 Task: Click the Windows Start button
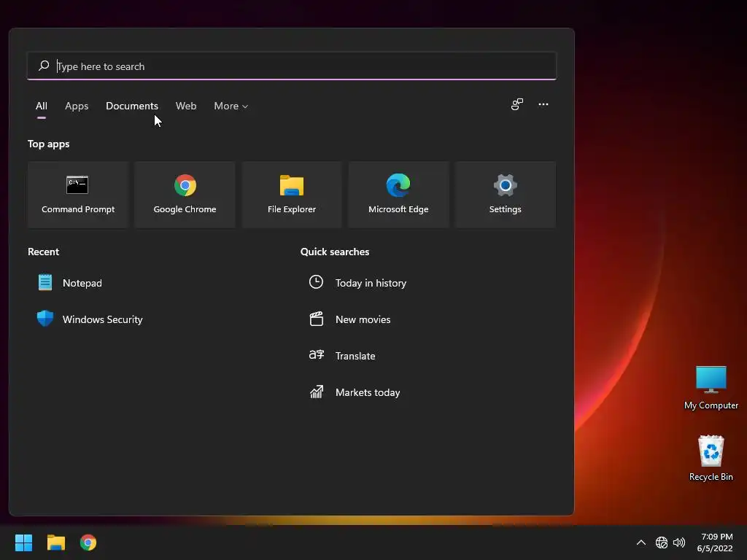(23, 542)
